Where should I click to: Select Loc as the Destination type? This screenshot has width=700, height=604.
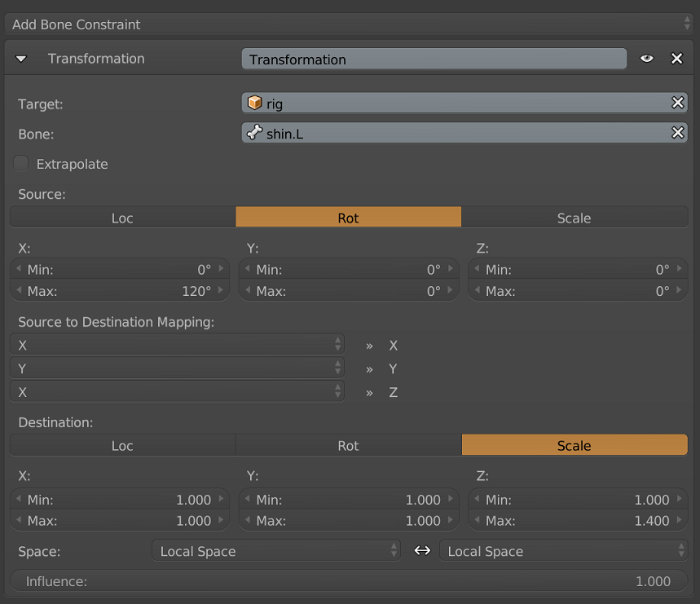point(122,446)
